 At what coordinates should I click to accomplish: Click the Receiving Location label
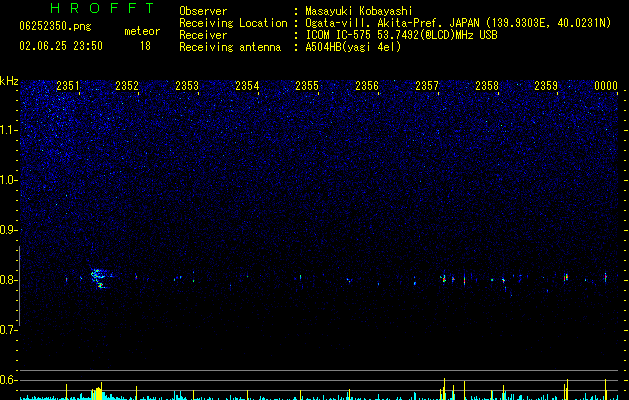click(233, 23)
